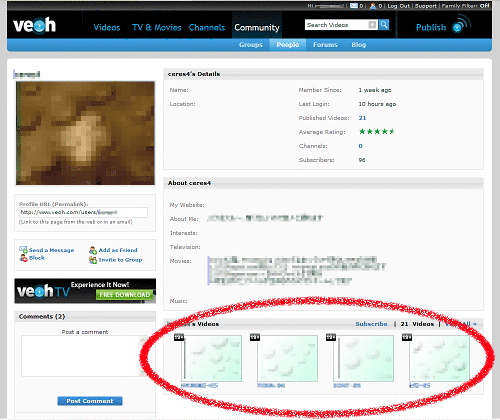Image resolution: width=500 pixels, height=420 pixels.
Task: Expand the search box dropdown arrow
Action: (x=372, y=25)
